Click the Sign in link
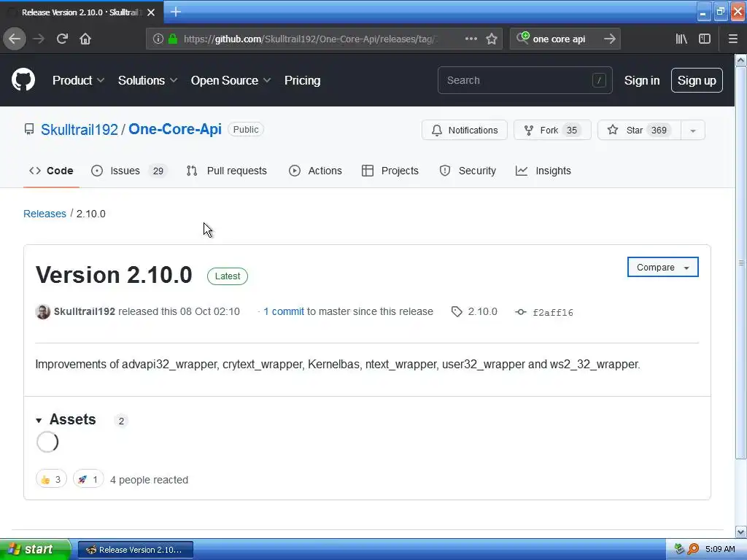Image resolution: width=747 pixels, height=560 pixels. (x=642, y=80)
